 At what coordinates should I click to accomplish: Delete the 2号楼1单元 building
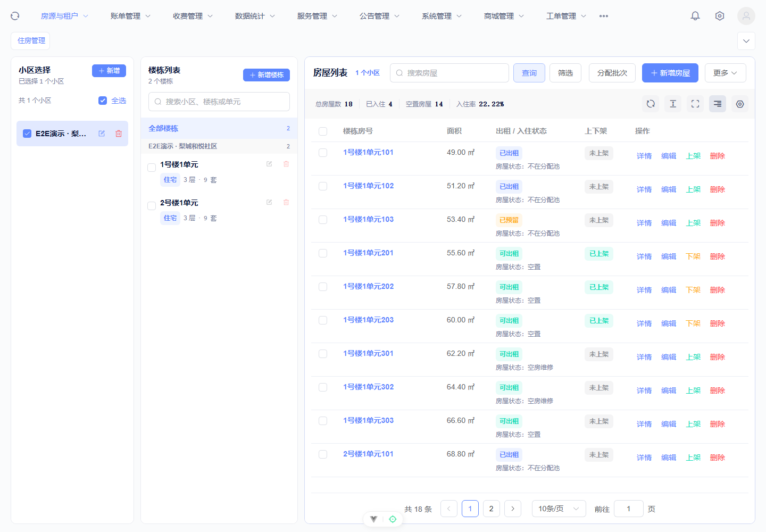pyautogui.click(x=286, y=202)
